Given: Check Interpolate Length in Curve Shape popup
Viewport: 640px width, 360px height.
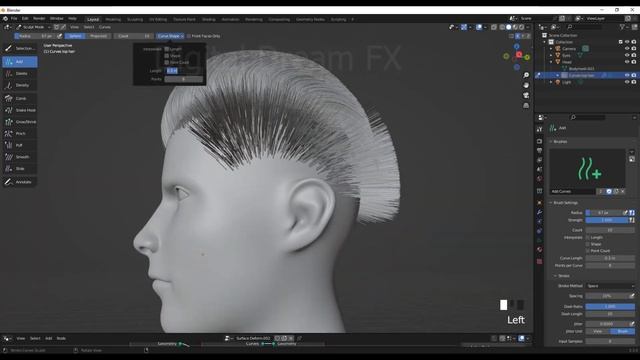Looking at the screenshot, I should click(167, 49).
